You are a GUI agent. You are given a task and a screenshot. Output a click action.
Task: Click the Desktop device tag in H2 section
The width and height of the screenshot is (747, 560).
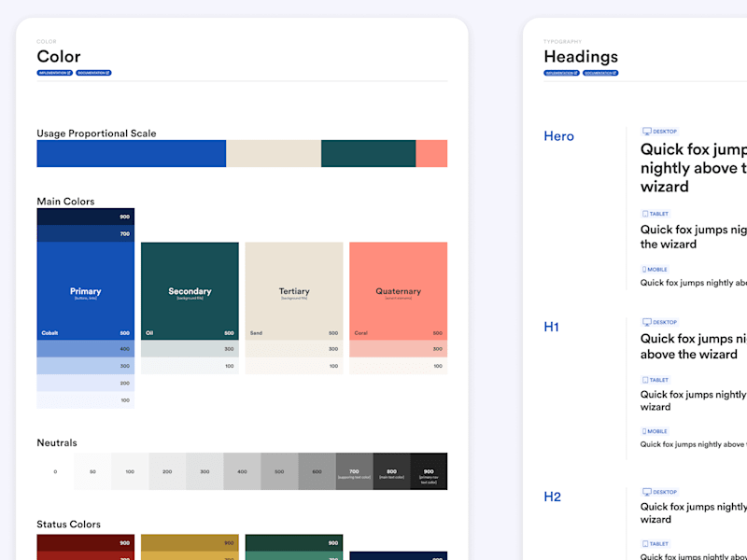pos(660,492)
